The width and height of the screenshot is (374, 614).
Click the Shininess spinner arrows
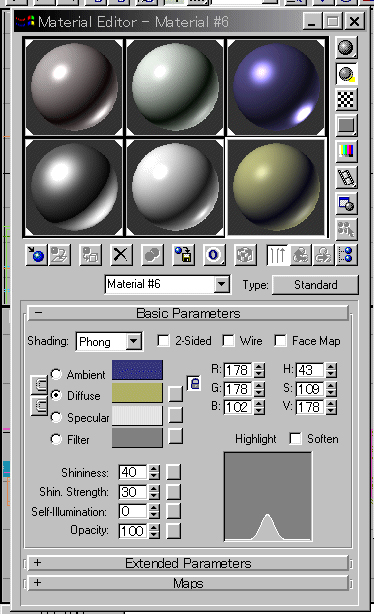[x=154, y=472]
